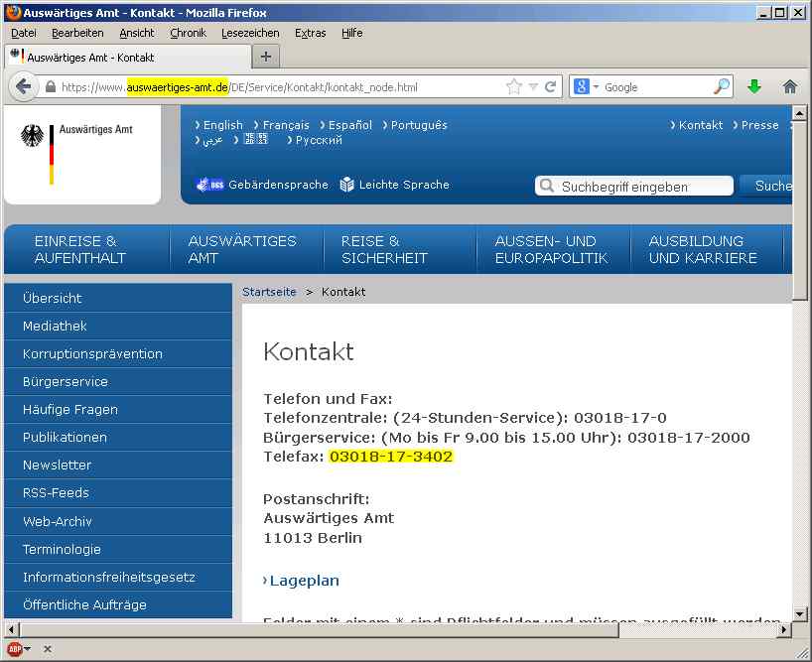Image resolution: width=812 pixels, height=662 pixels.
Task: Reload the page with the refresh icon
Action: (x=551, y=86)
